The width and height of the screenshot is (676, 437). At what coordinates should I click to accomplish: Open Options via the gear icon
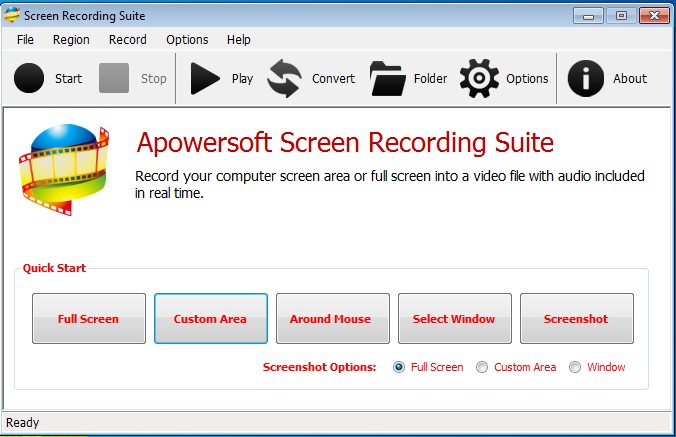point(479,78)
